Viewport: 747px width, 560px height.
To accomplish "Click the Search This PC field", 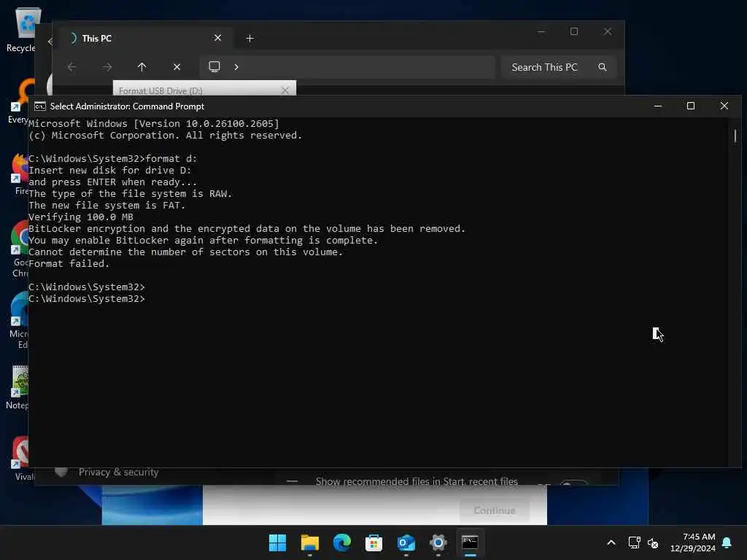I will [x=558, y=67].
